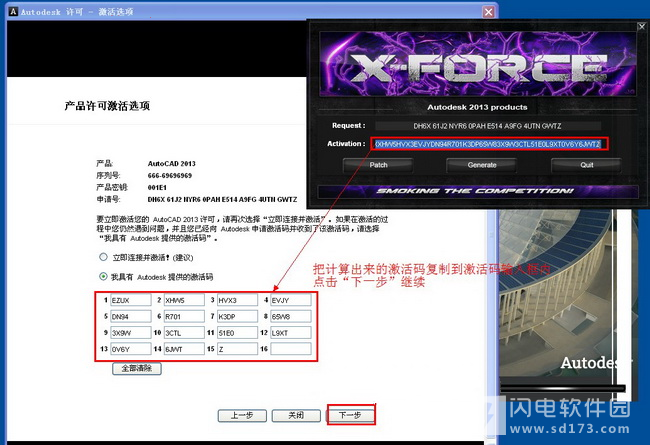Click the Quit button in X-Force
Viewport: 650px width, 445px height.
(586, 165)
